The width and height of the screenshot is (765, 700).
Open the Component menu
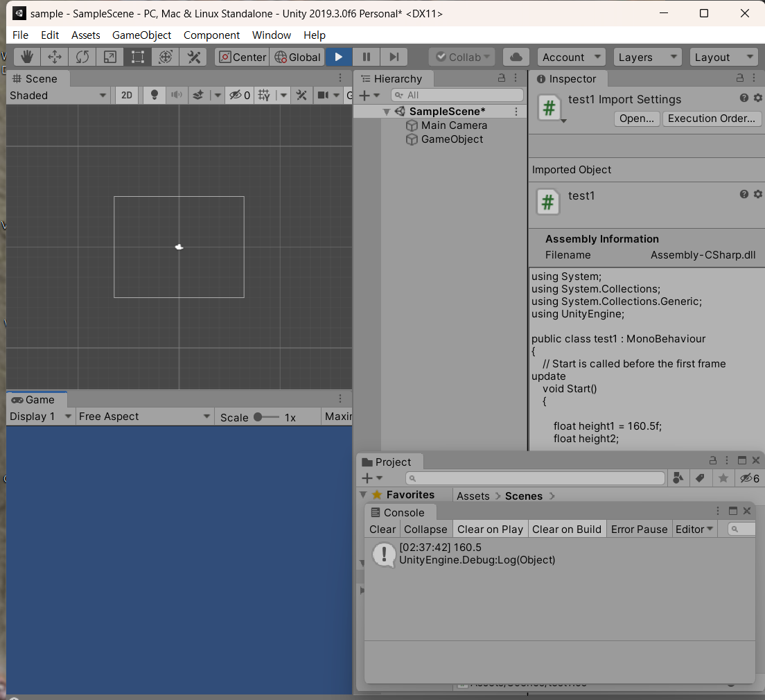pos(211,35)
